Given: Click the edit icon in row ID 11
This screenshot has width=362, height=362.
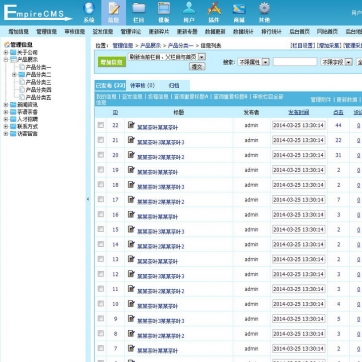Looking at the screenshot, I should (x=131, y=289).
